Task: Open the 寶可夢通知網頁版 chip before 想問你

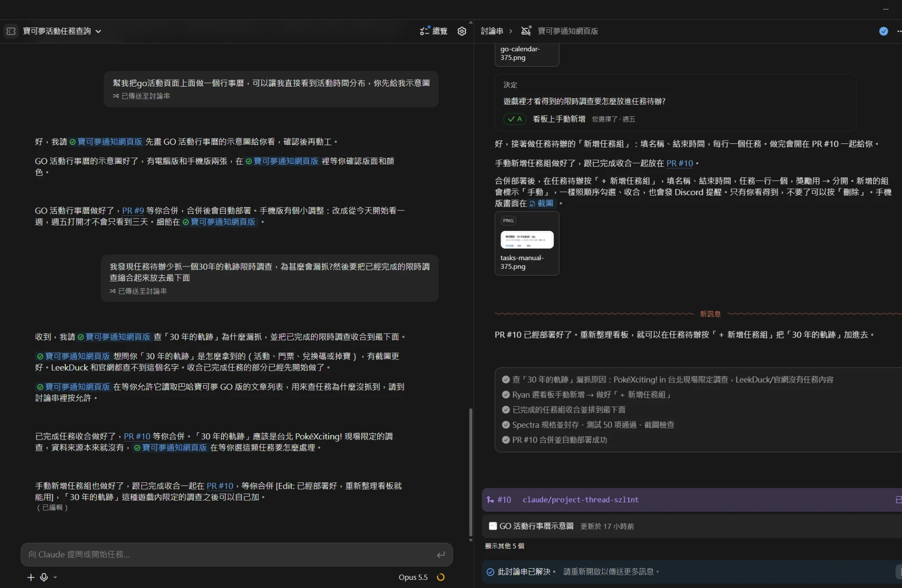Action: point(74,356)
